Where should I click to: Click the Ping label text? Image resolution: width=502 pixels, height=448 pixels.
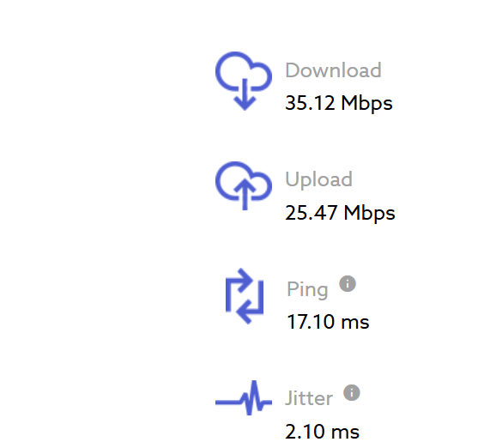point(307,290)
